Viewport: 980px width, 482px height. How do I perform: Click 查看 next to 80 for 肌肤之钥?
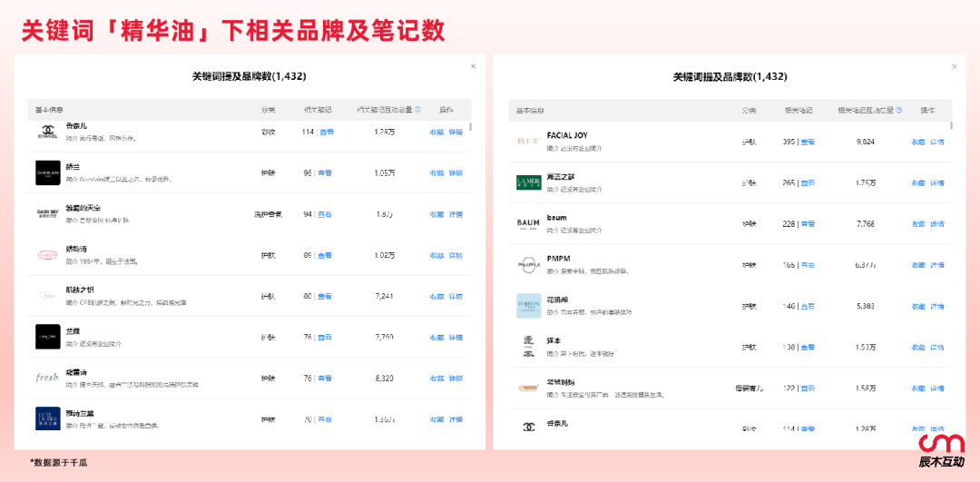pos(324,296)
